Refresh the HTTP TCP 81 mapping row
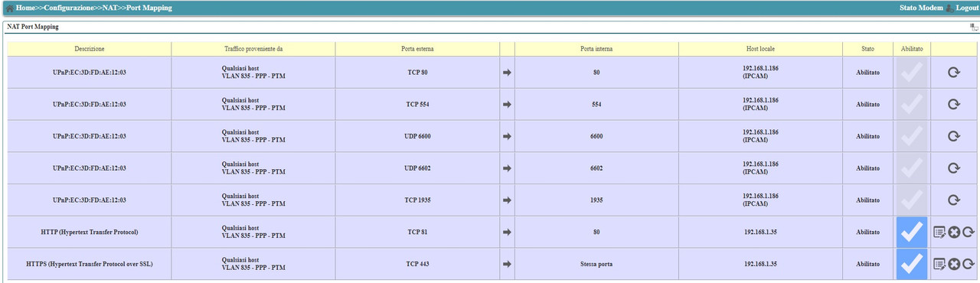980x283 pixels. coord(969,232)
